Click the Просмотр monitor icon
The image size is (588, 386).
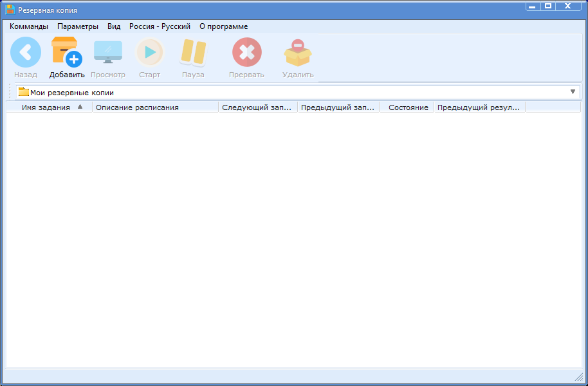click(x=107, y=52)
